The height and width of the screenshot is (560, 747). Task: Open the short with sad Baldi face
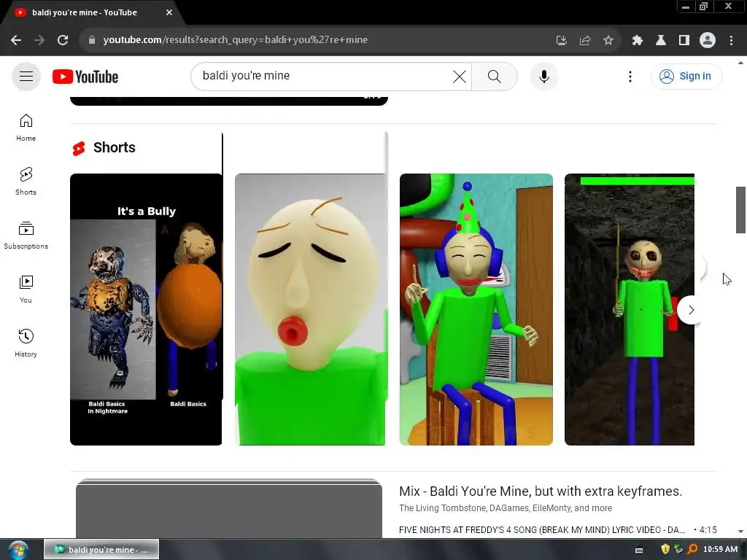click(310, 309)
